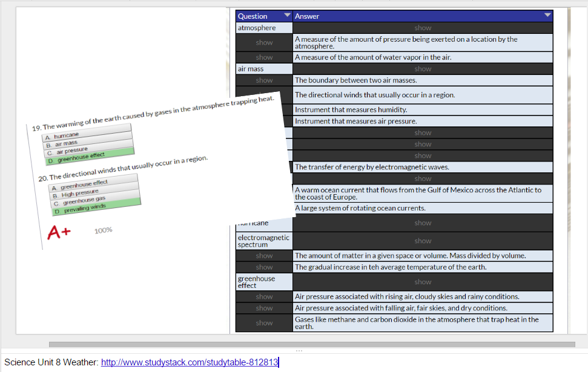Select the 'Question' column header

point(263,16)
